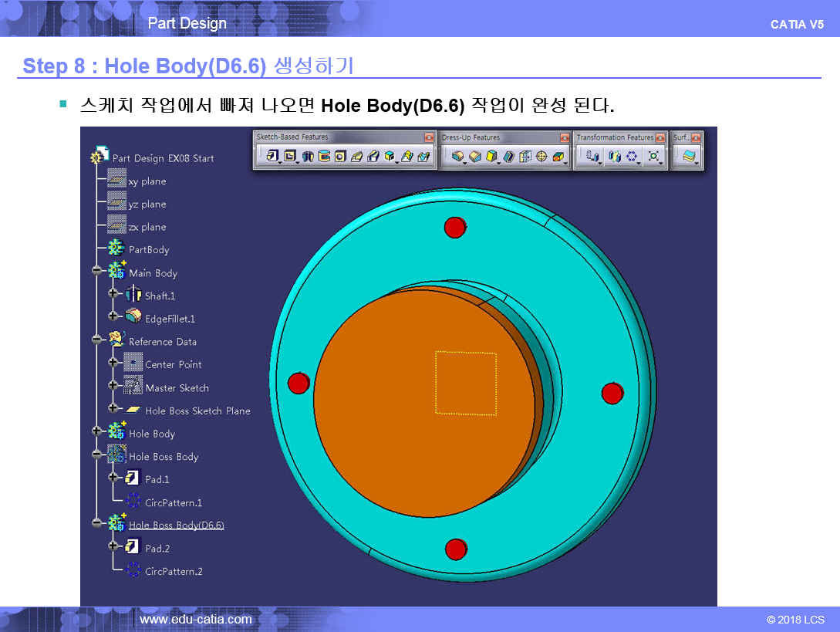Select the Pad tool in Sketch-Based Features
The image size is (840, 632).
point(272,157)
